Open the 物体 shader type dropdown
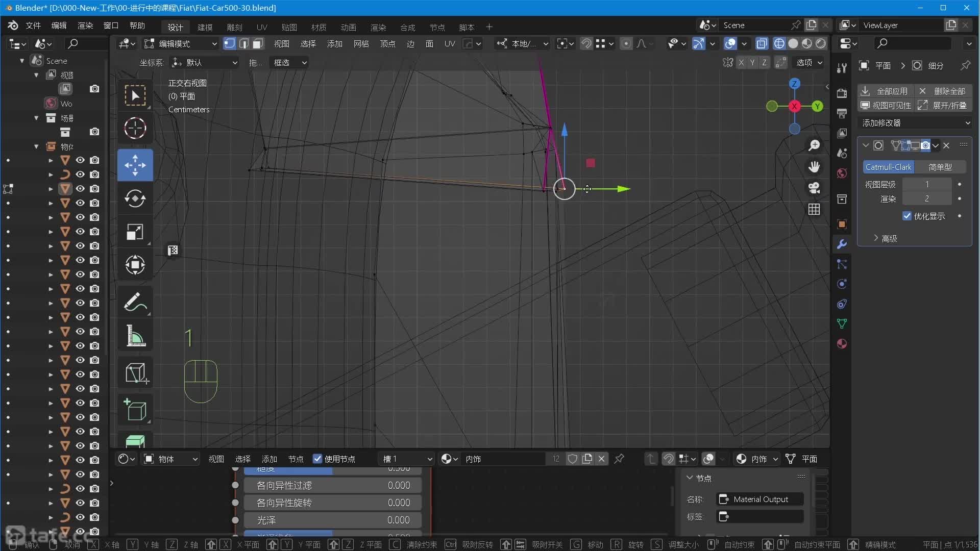The image size is (980, 551). (171, 459)
